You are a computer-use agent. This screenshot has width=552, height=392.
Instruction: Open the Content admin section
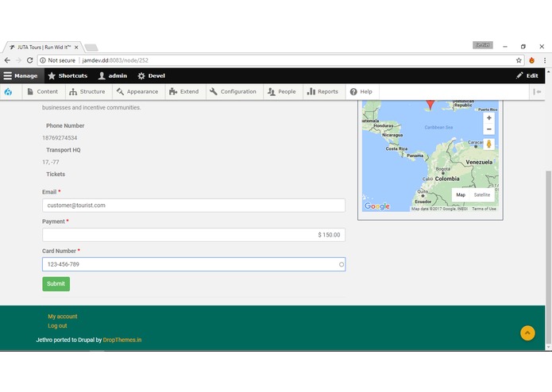(x=43, y=92)
